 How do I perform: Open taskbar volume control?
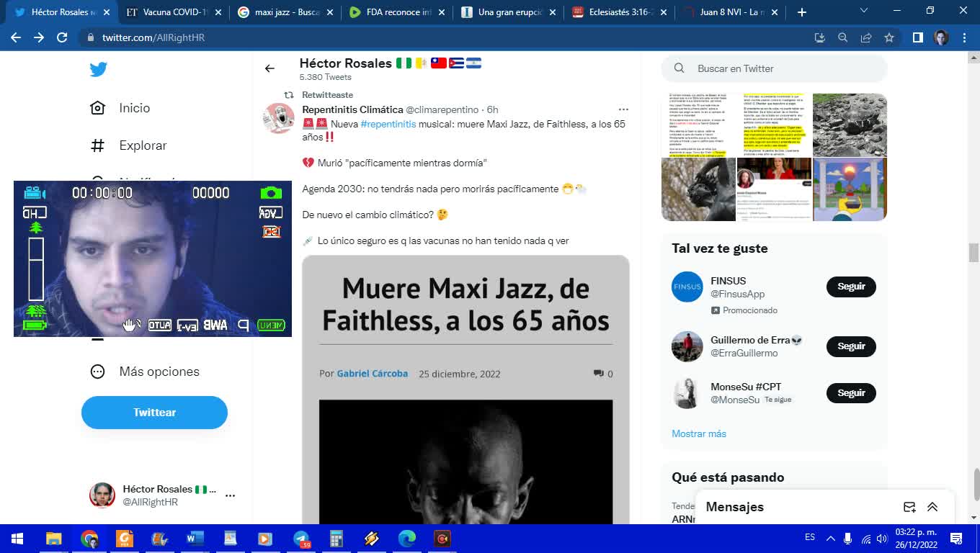(x=883, y=538)
